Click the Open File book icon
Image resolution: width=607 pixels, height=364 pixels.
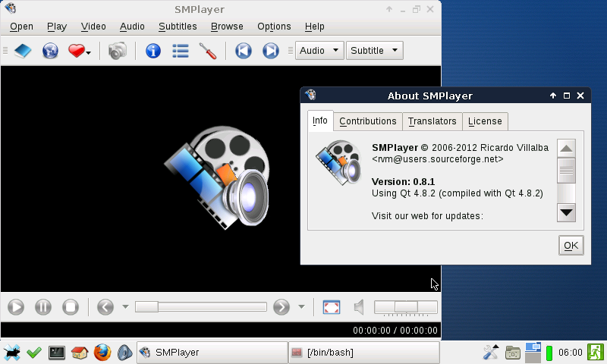(24, 51)
